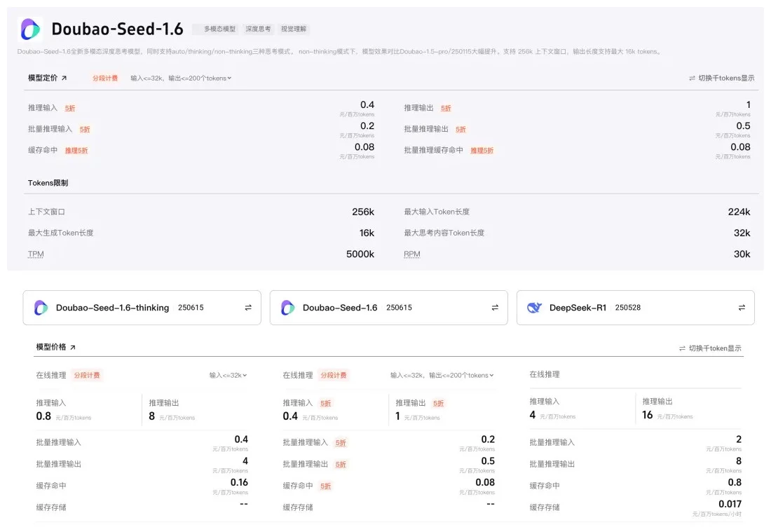Click the logo on Doubao-Seed-1.6-thinking card
The image size is (771, 532).
pyautogui.click(x=41, y=308)
